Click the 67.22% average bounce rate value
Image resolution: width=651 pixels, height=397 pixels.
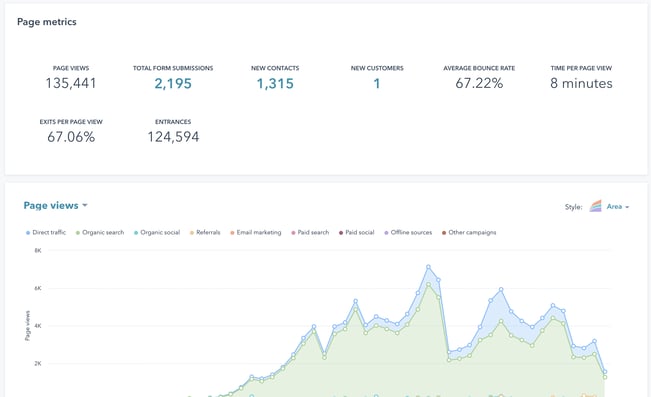pos(479,83)
